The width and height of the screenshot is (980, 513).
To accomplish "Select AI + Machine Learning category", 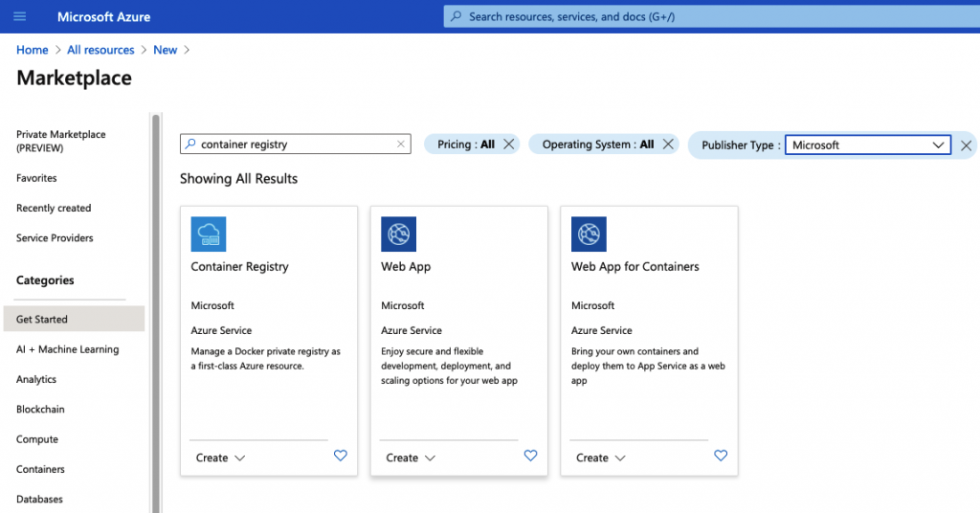I will click(67, 349).
